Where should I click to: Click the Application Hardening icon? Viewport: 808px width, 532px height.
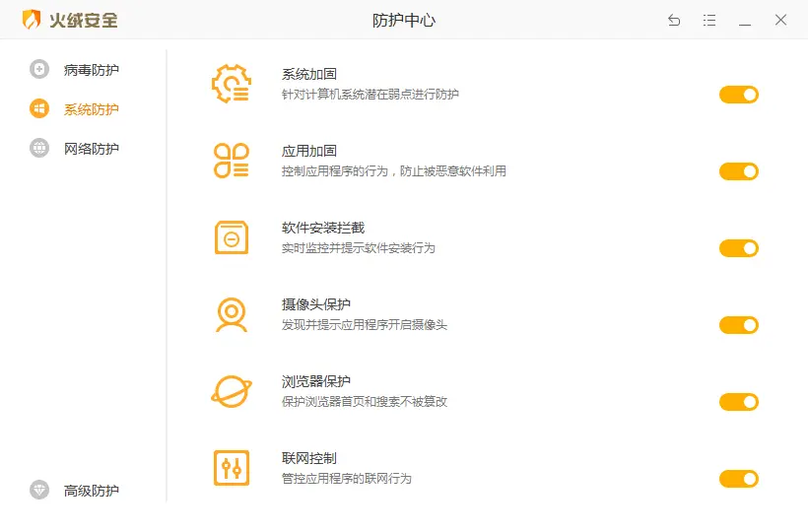(231, 161)
